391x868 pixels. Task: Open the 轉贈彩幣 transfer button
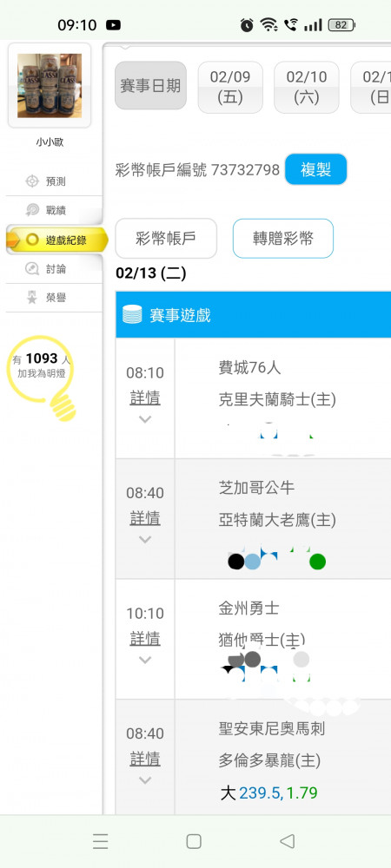283,239
